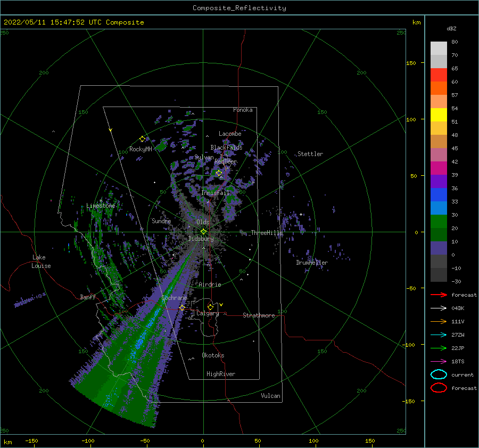
Task: Click the Composite_Reflectivity title
Action: click(240, 8)
